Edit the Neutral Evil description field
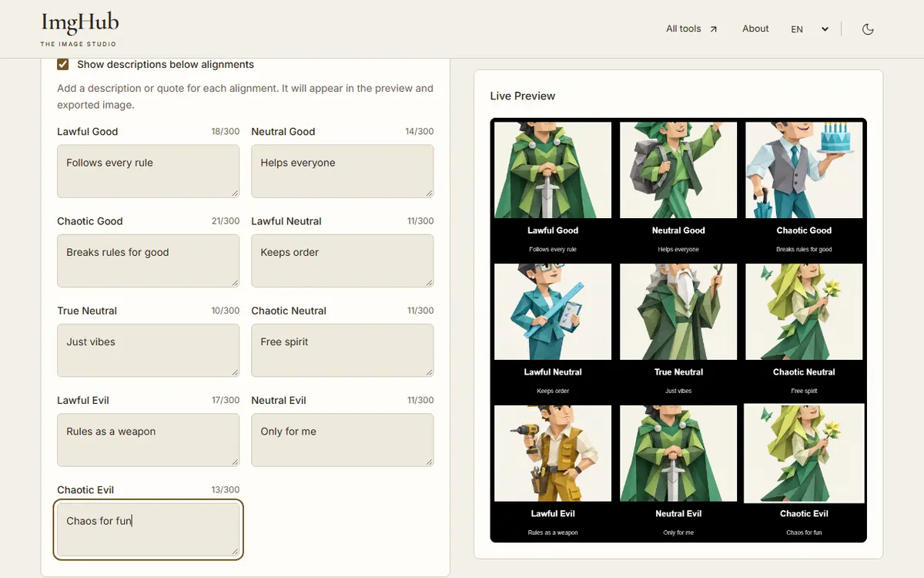The height and width of the screenshot is (578, 924). (342, 440)
